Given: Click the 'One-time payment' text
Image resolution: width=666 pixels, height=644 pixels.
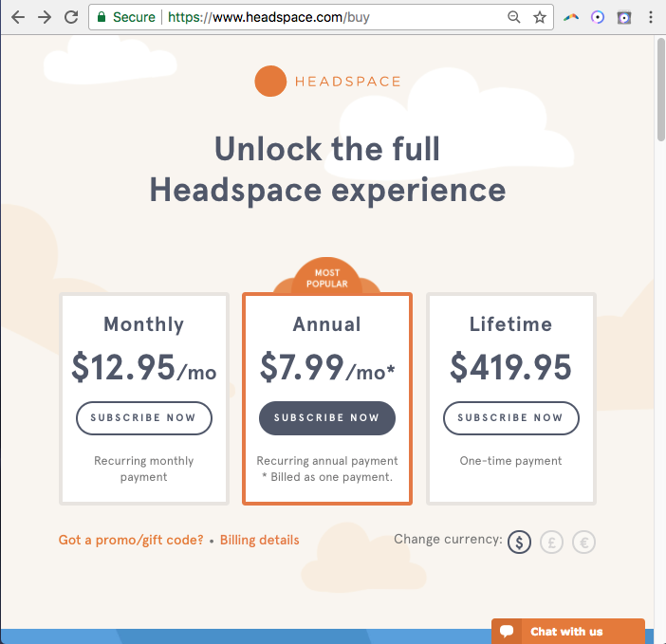Looking at the screenshot, I should click(511, 461).
